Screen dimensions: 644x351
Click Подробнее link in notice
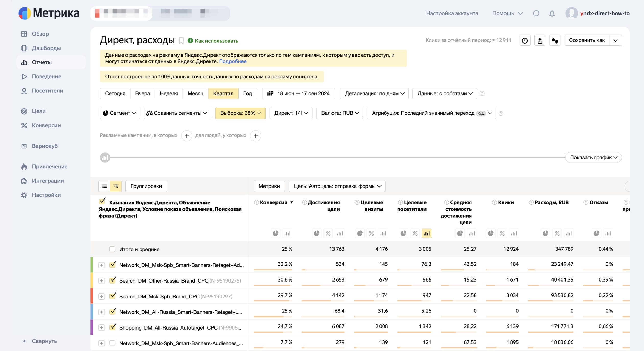[x=233, y=61]
